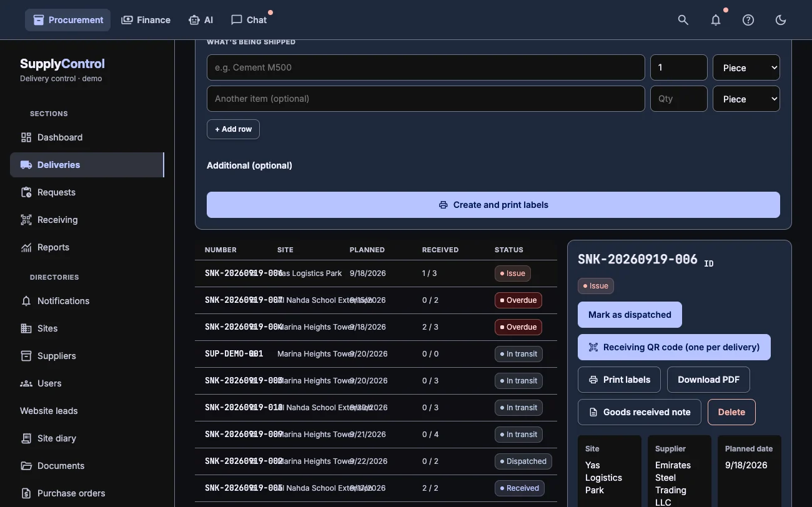Image resolution: width=812 pixels, height=507 pixels.
Task: Open Receiving section
Action: coord(87,220)
